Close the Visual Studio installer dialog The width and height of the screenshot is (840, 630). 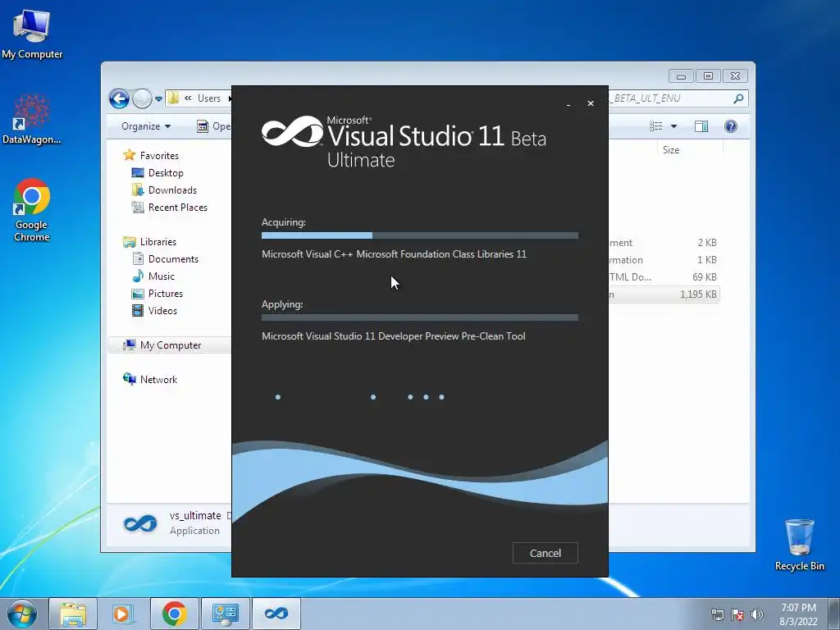(591, 103)
